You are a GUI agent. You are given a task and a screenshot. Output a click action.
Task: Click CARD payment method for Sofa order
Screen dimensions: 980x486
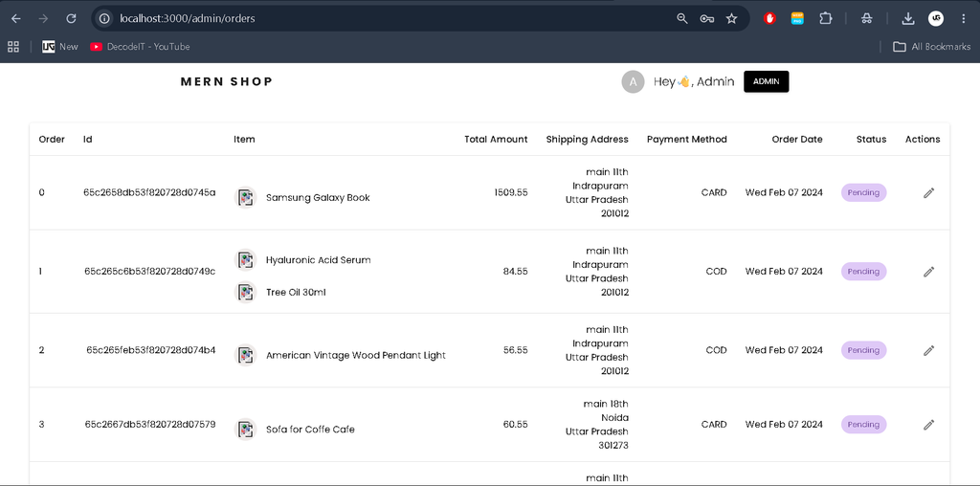(714, 424)
